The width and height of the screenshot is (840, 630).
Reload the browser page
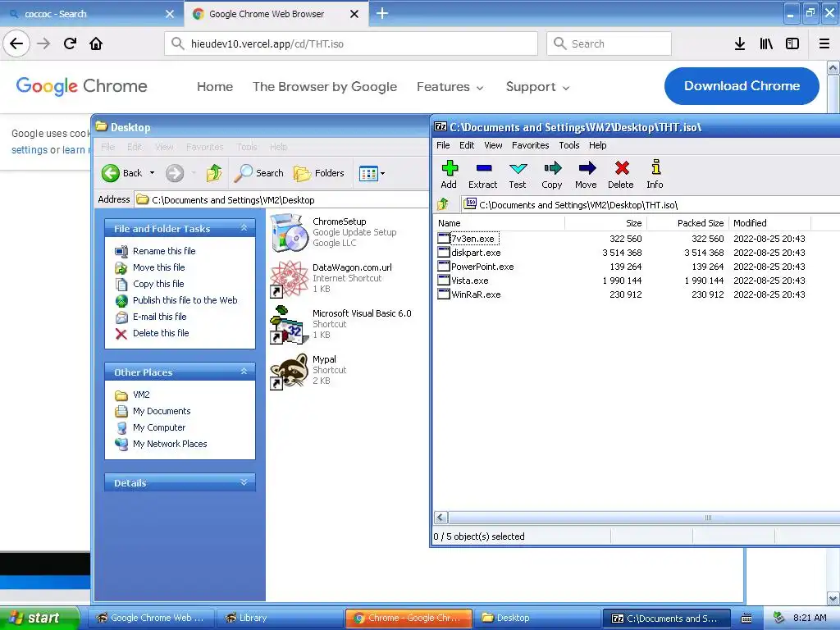pyautogui.click(x=70, y=43)
